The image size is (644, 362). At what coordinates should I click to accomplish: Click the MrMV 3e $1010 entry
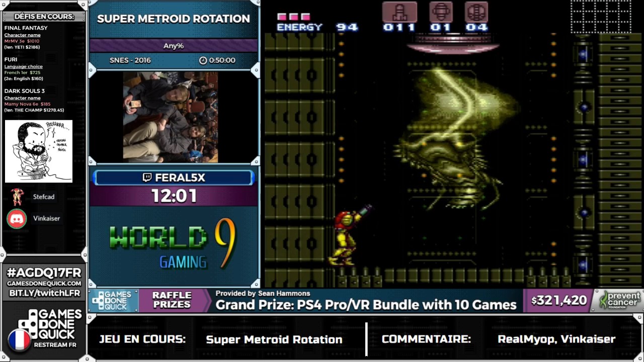[22, 41]
